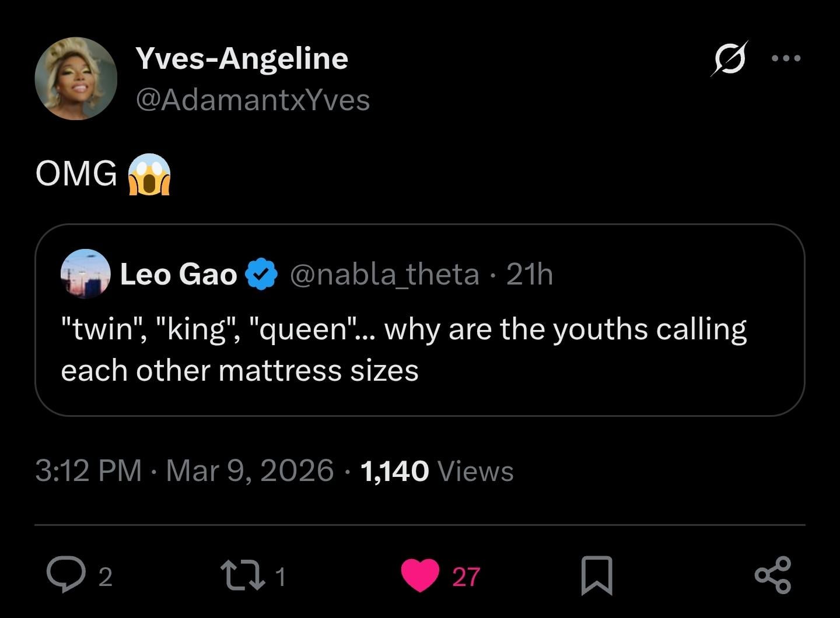
Task: Click the 21h timestamp on quoted tweet
Action: 530,275
